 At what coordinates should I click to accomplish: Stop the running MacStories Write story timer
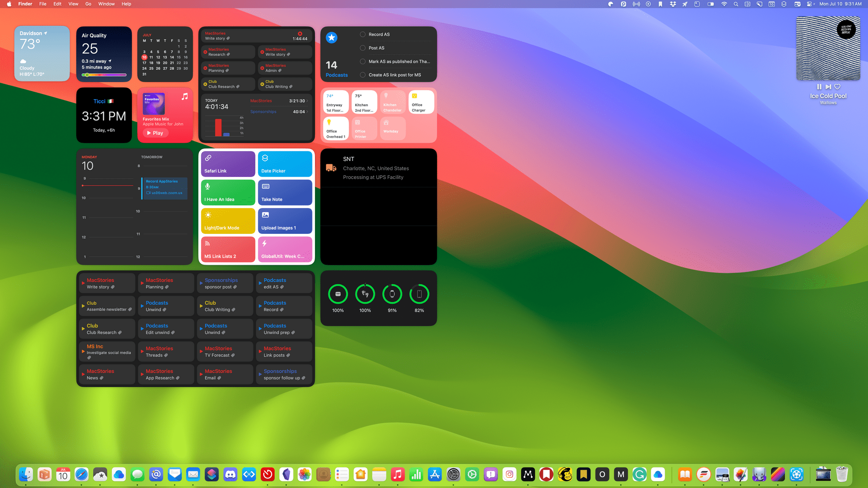click(x=300, y=33)
